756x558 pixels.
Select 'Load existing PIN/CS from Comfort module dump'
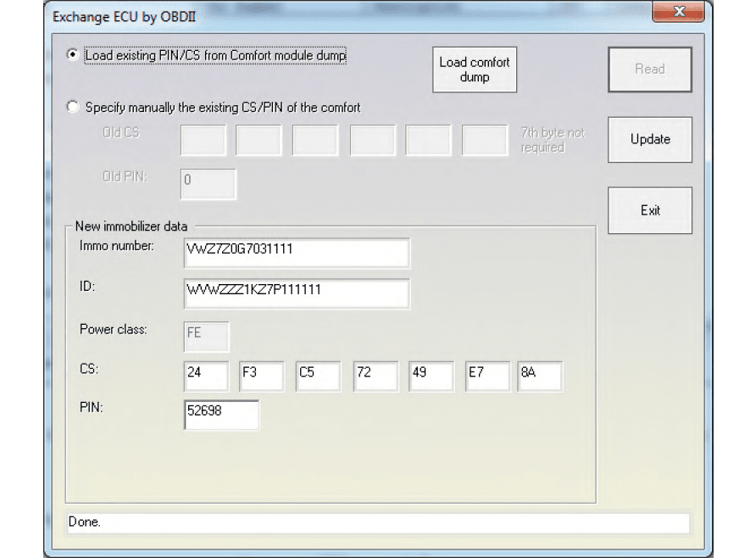tap(72, 55)
